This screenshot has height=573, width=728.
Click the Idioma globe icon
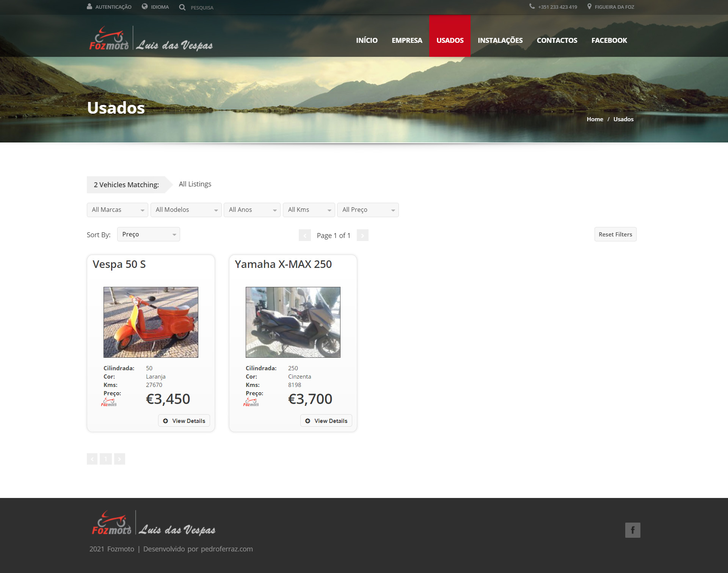click(144, 6)
